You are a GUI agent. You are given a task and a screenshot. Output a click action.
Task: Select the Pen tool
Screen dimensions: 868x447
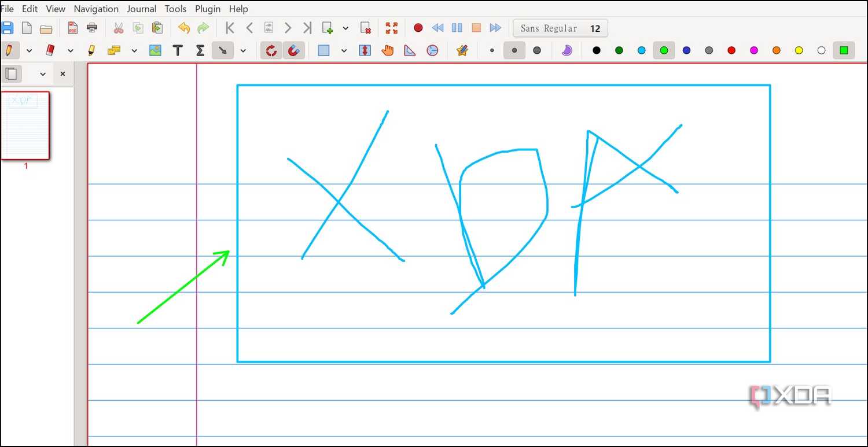(x=9, y=50)
